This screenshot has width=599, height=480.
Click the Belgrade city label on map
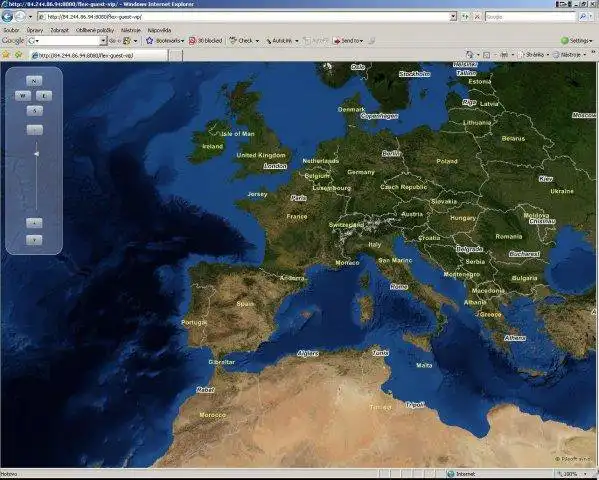(x=469, y=249)
